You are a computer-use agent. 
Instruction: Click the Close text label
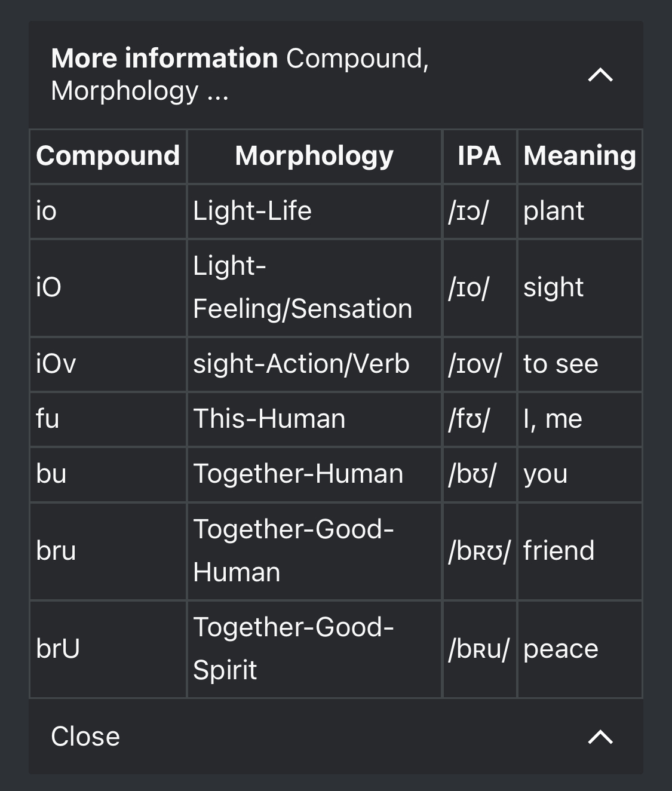[85, 737]
